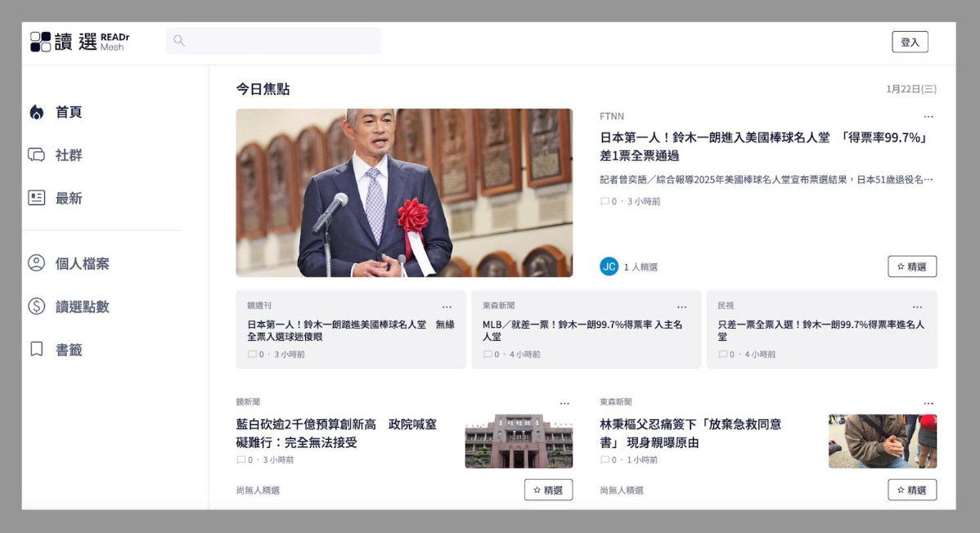
Task: Open the 首頁 menu item
Action: pyautogui.click(x=69, y=112)
